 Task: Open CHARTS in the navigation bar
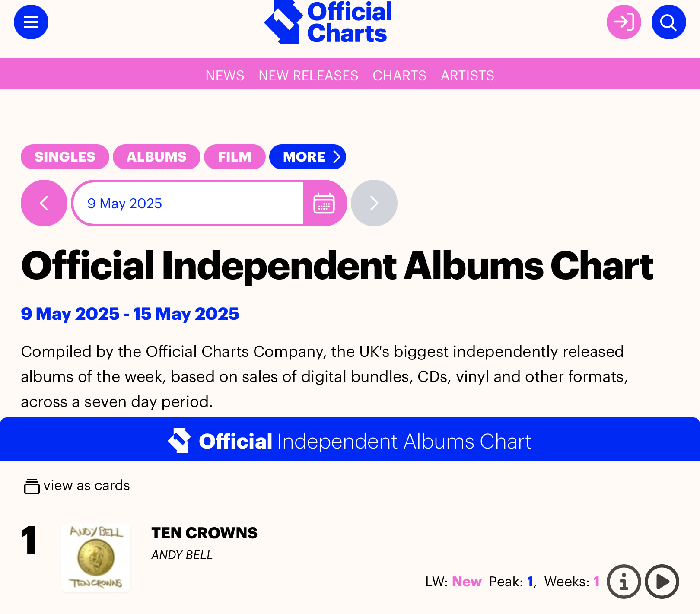tap(400, 76)
